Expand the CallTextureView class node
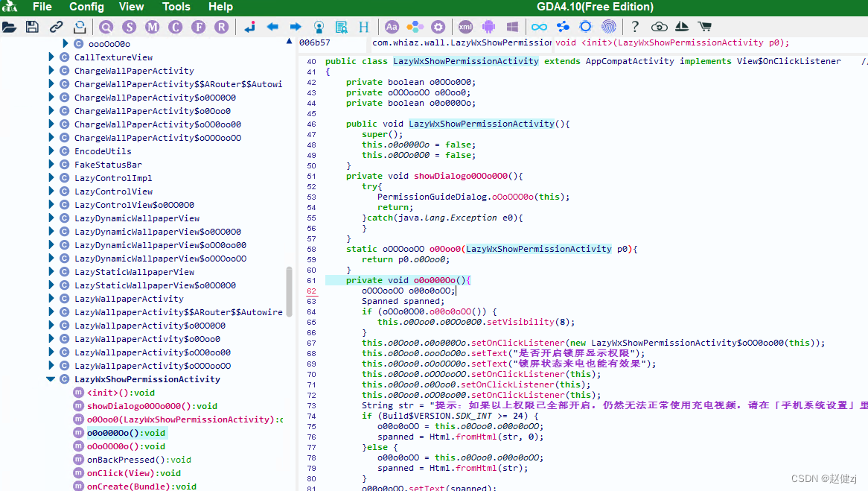This screenshot has height=491, width=868. (x=51, y=57)
